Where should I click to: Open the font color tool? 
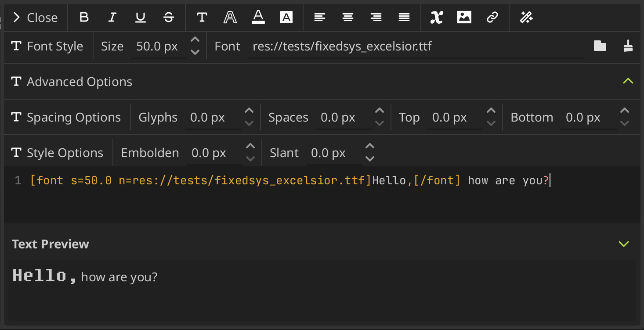point(258,18)
